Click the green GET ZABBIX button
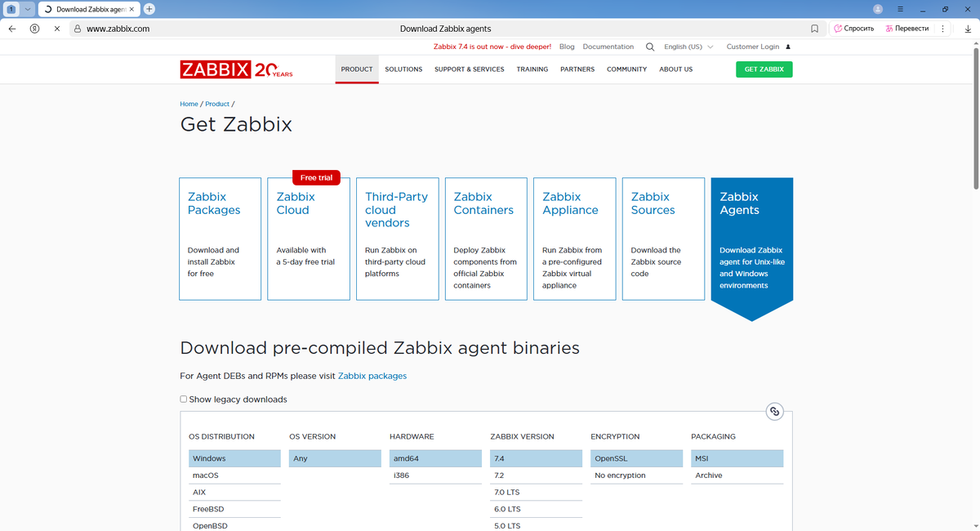 tap(764, 69)
